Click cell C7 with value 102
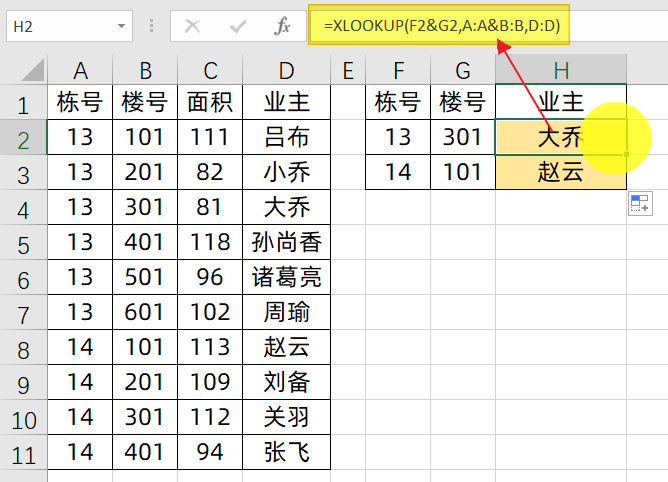The height and width of the screenshot is (482, 668). click(x=210, y=312)
